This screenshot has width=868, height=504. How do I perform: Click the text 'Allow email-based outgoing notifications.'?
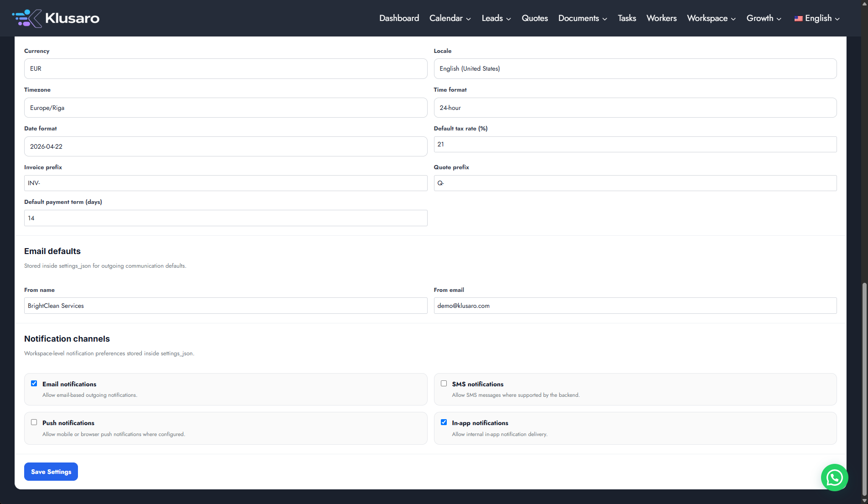[x=90, y=395]
